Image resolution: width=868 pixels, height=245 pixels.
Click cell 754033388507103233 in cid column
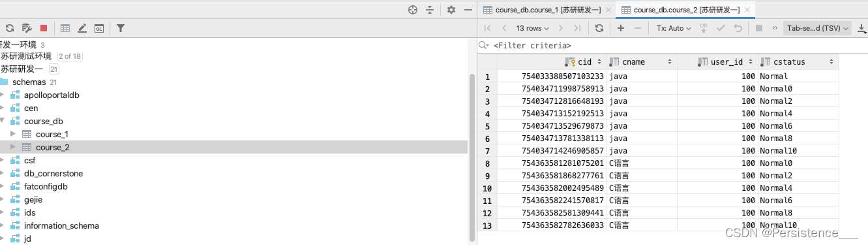click(552, 76)
